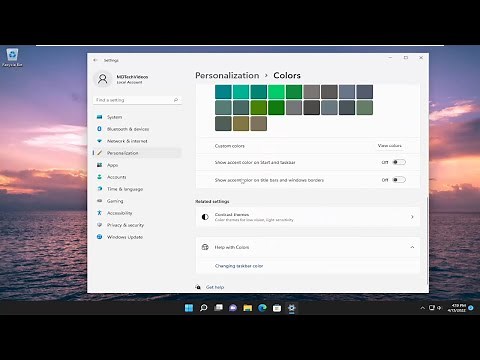Open Task View on taskbar

218,308
